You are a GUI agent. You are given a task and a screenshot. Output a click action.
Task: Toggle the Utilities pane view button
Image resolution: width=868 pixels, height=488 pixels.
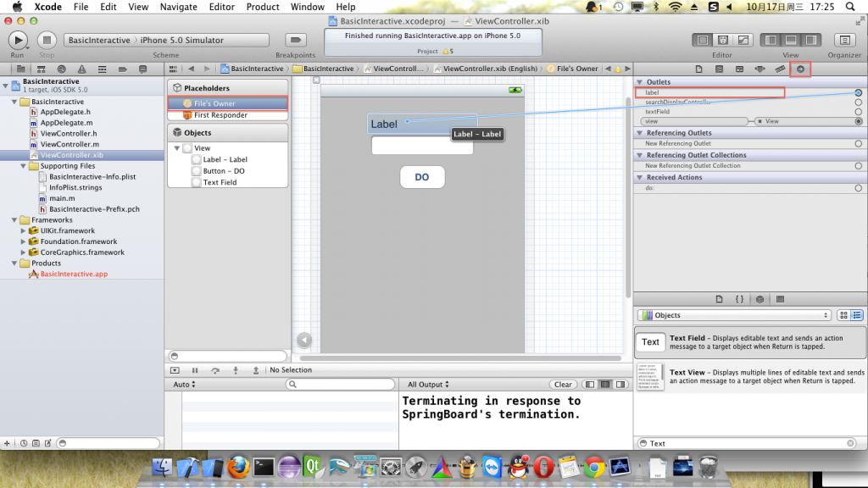tap(811, 40)
